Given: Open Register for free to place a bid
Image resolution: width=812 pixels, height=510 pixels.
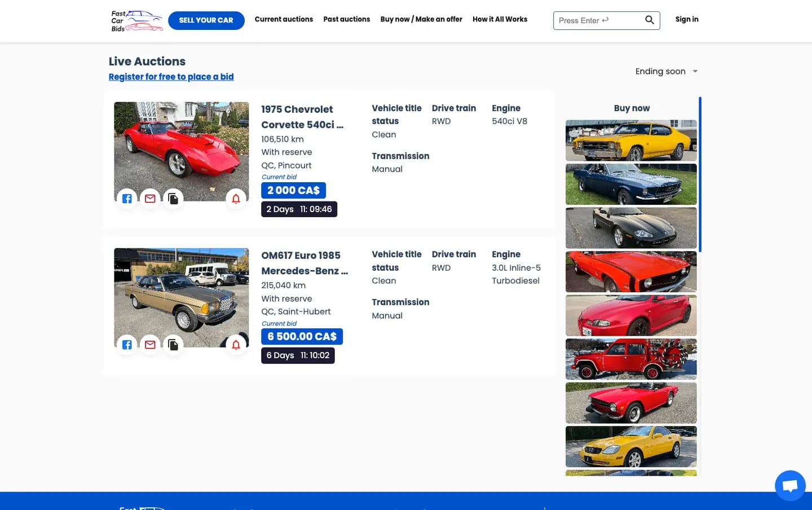Looking at the screenshot, I should [x=171, y=77].
